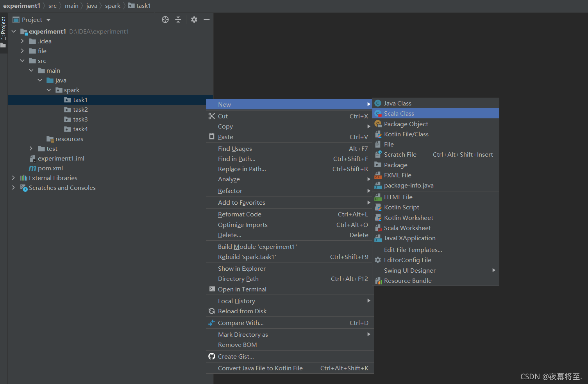
Task: Click the Paste clipboard icon
Action: (x=212, y=136)
